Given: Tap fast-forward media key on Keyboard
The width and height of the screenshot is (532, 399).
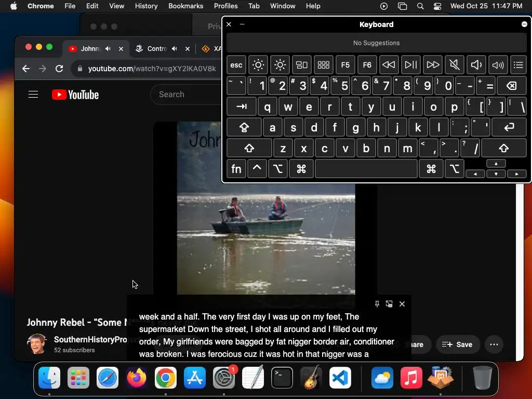Looking at the screenshot, I should point(433,65).
